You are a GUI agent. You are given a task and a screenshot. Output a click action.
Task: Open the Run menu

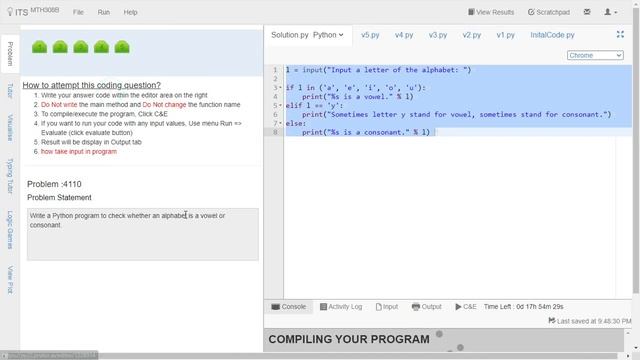pyautogui.click(x=104, y=12)
